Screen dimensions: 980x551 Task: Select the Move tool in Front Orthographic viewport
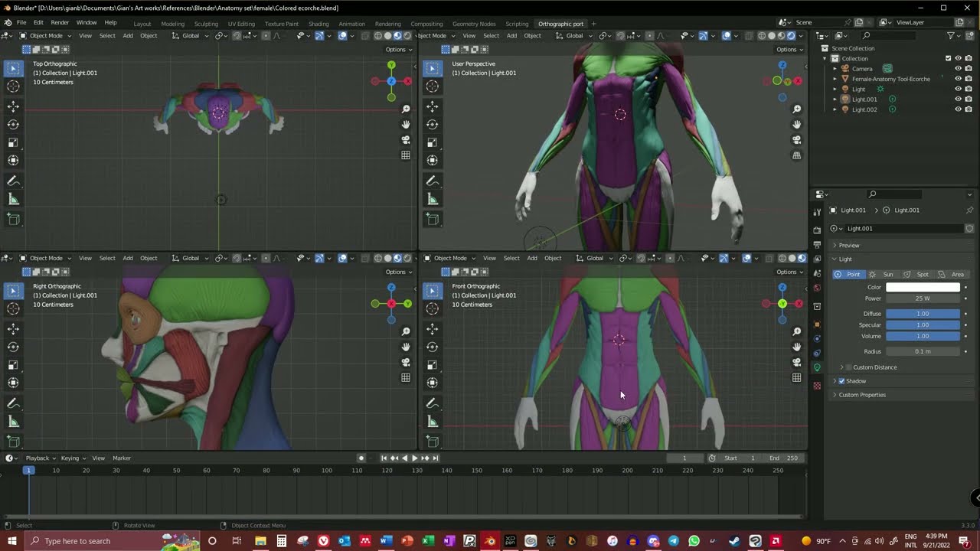point(432,329)
